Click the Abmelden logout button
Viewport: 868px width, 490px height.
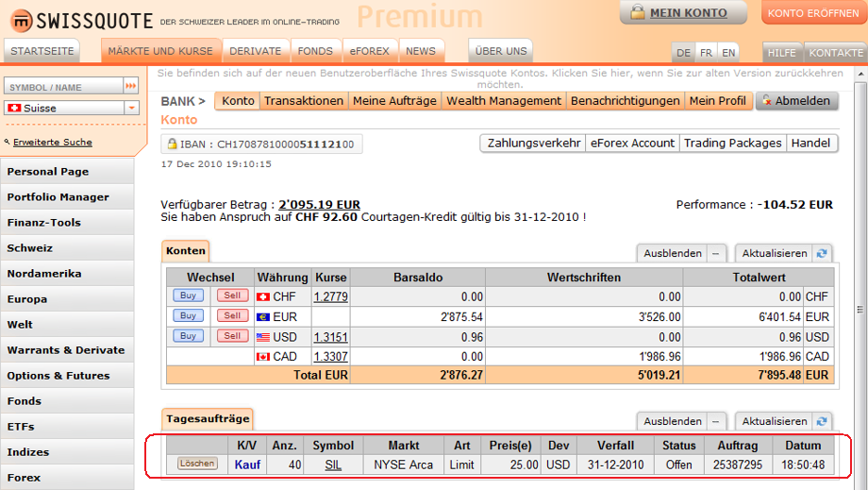796,101
